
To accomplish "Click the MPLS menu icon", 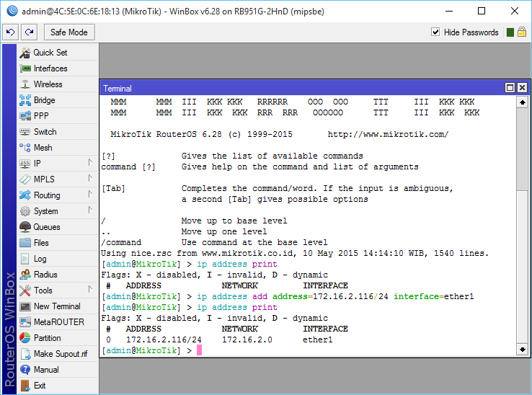I will tap(25, 179).
